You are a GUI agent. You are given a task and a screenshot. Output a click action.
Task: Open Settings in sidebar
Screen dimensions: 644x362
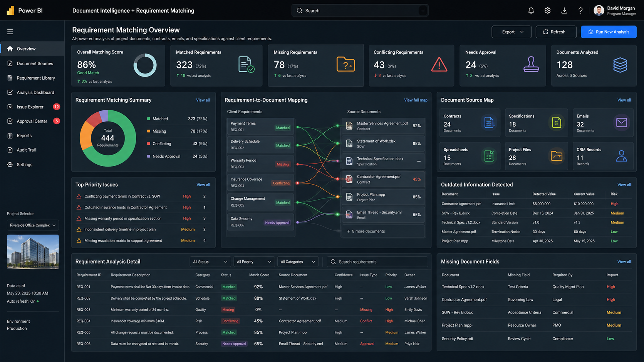(32, 165)
